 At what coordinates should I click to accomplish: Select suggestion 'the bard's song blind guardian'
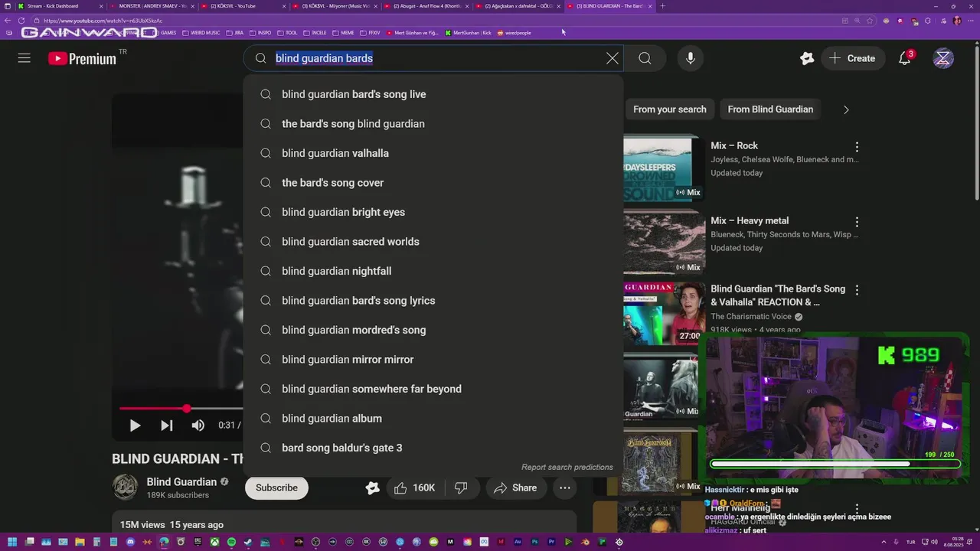tap(433, 124)
